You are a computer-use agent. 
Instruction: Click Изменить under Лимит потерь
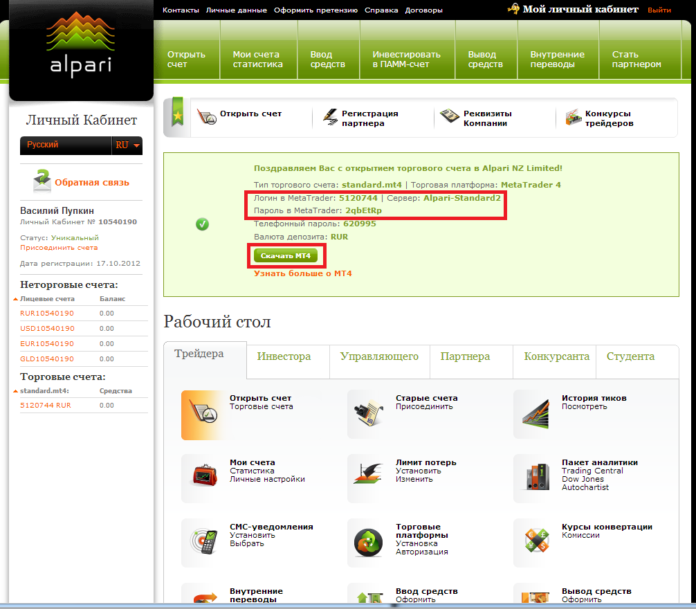coord(414,479)
